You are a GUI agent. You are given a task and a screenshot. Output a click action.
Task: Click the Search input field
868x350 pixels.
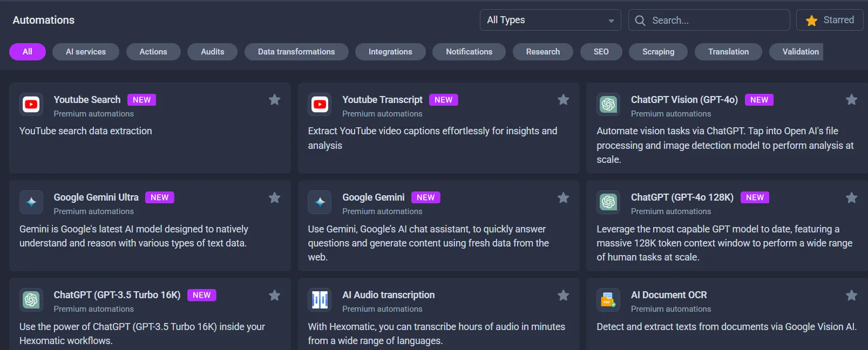pos(715,20)
